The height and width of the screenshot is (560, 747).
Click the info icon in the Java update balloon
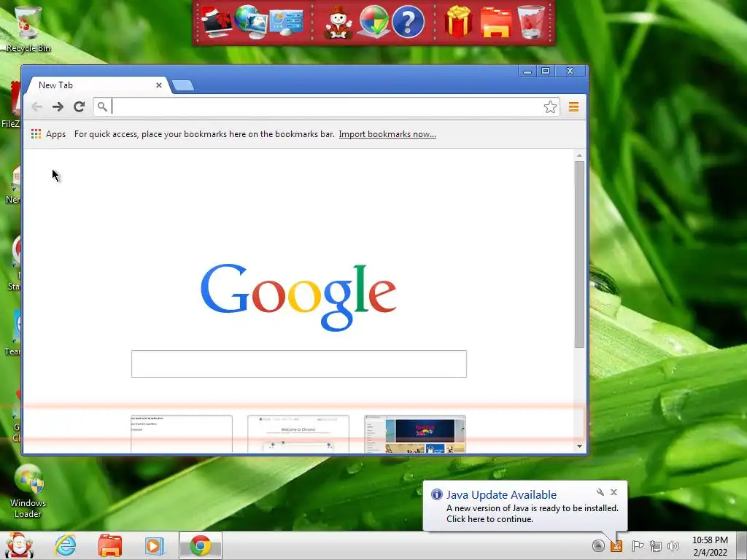click(x=436, y=494)
